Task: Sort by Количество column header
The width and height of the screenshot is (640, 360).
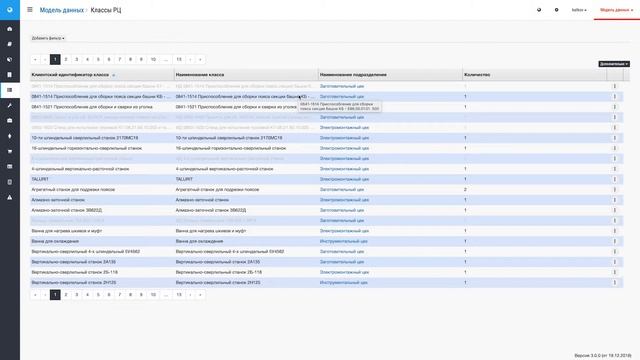Action: (x=477, y=75)
